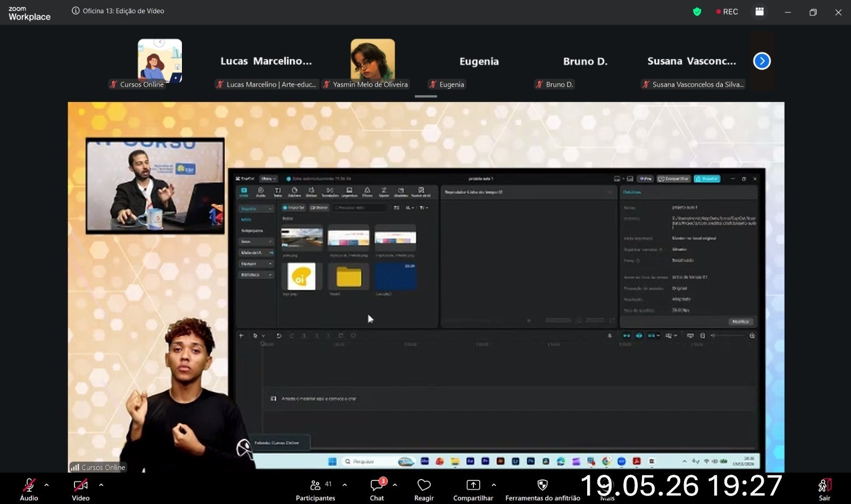Viewport: 851px width, 504px height.
Task: Open After Effects from the shared taskbar
Action: [x=470, y=461]
